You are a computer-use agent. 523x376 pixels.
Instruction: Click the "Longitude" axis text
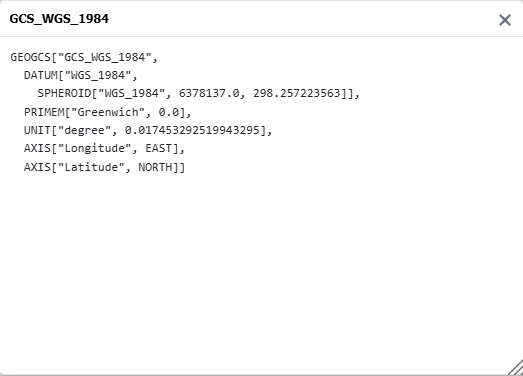point(94,148)
